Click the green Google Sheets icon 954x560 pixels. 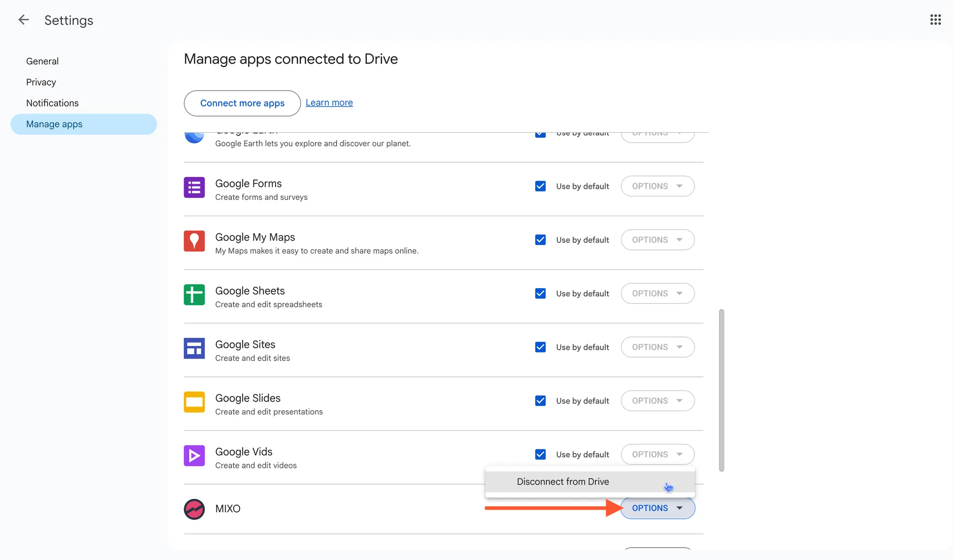[x=194, y=295]
